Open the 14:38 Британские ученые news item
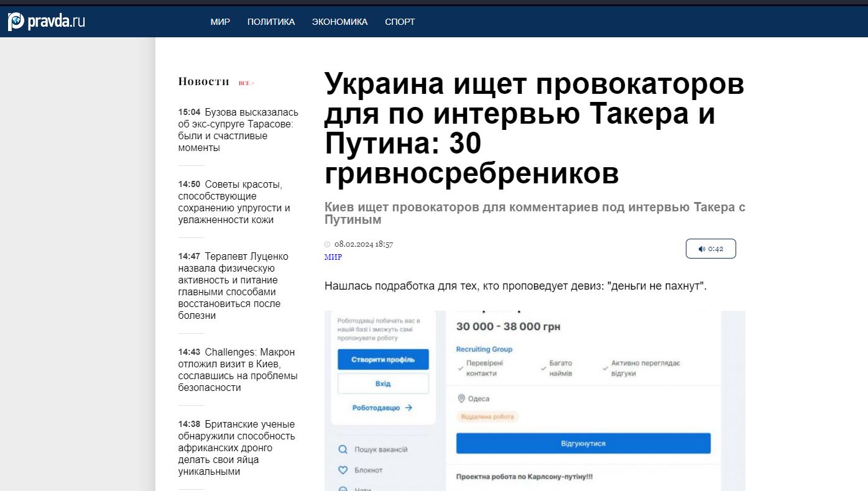The width and height of the screenshot is (868, 491). (x=237, y=448)
